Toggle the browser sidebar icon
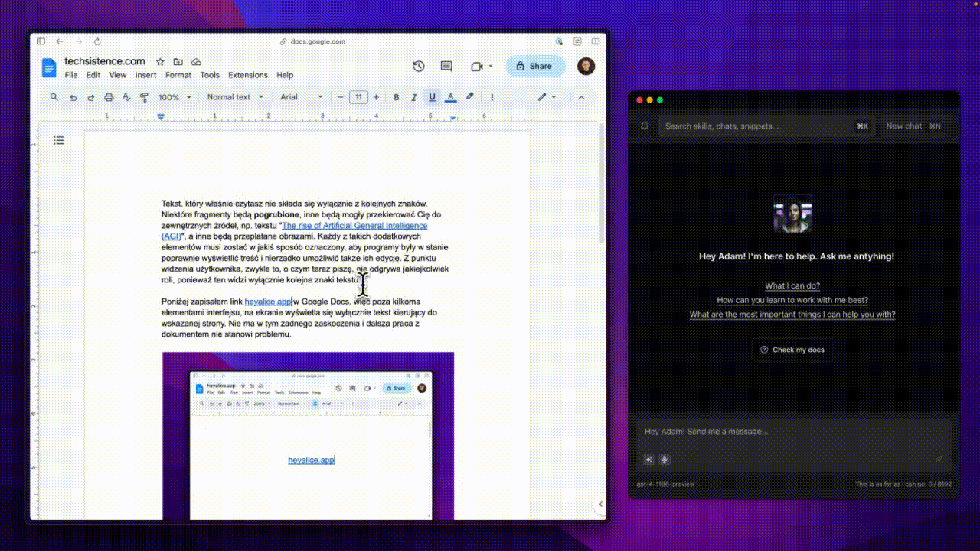 (x=41, y=41)
